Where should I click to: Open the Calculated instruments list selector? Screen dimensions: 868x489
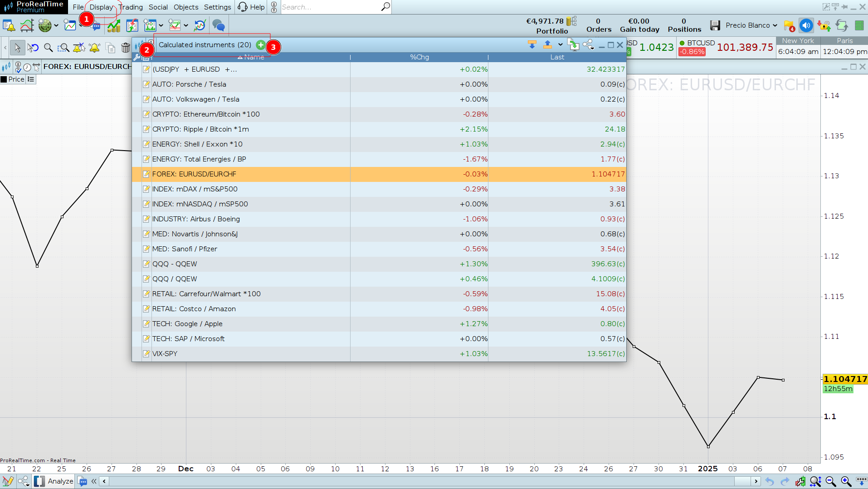coord(205,45)
